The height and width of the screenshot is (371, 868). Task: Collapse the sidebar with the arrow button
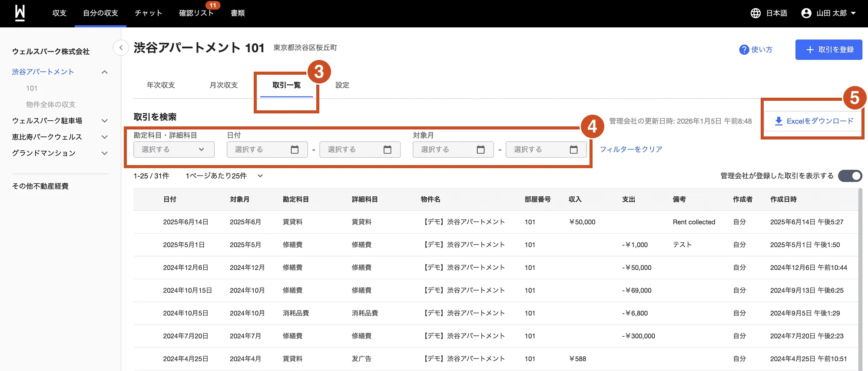121,47
